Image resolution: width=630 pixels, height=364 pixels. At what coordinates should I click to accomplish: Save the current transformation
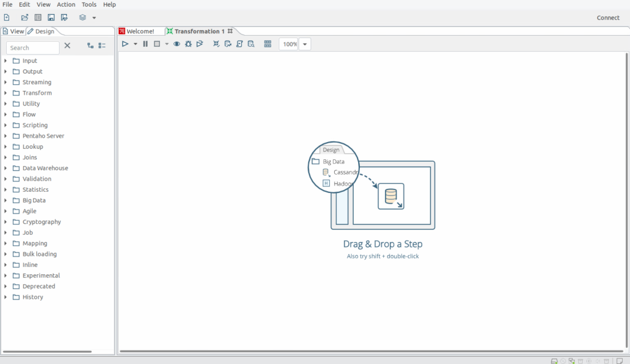click(x=51, y=17)
